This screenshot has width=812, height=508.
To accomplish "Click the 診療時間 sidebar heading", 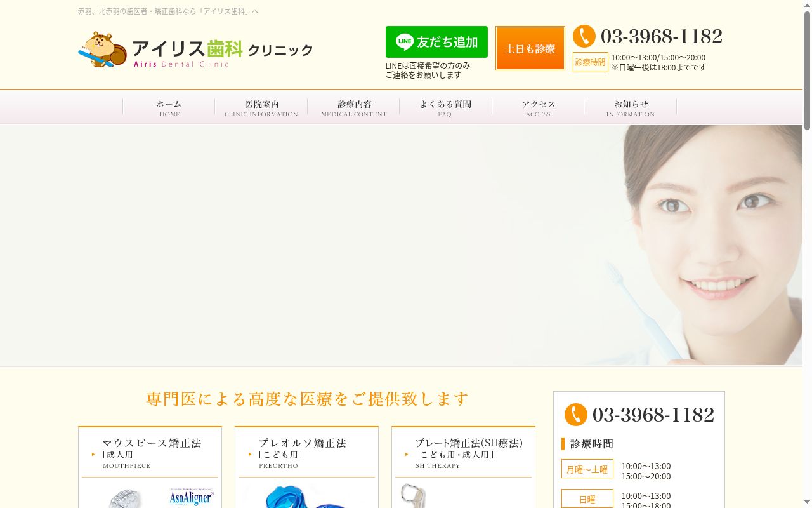I will click(x=592, y=444).
